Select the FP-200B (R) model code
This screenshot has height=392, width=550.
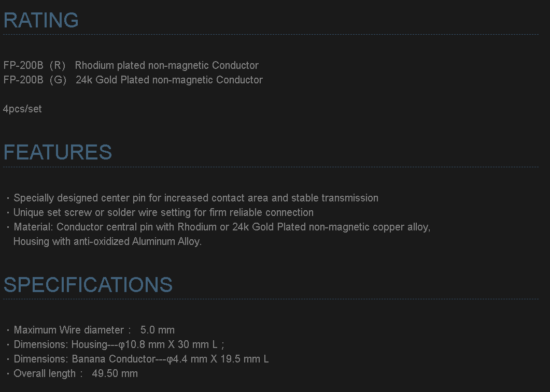[x=34, y=65]
